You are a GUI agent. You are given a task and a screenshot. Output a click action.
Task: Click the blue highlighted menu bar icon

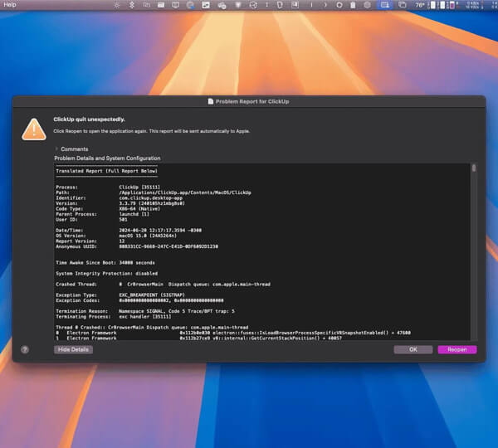pyautogui.click(x=385, y=5)
